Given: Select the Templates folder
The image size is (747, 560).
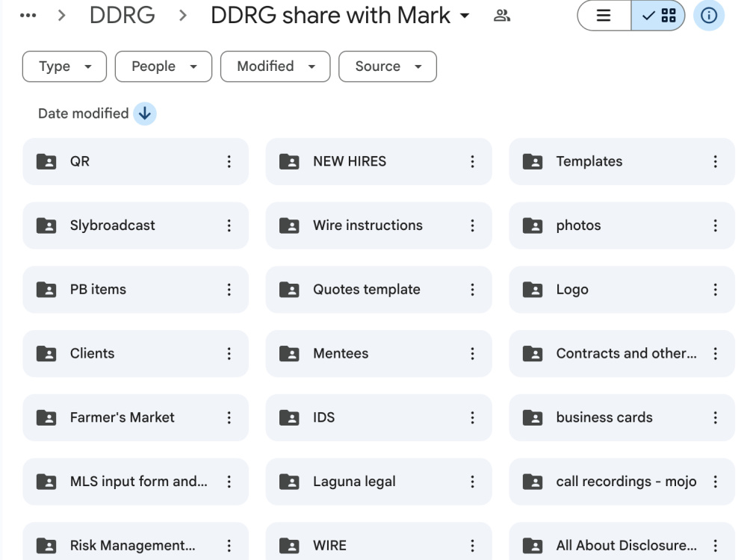Looking at the screenshot, I should click(x=622, y=161).
